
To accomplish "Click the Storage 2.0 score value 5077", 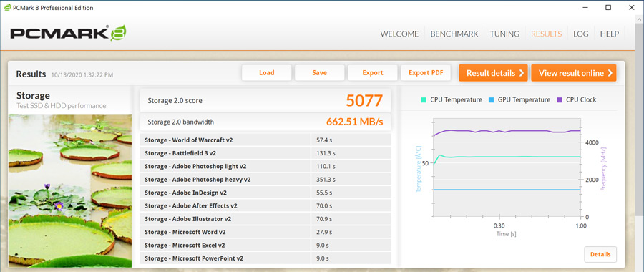I will pyautogui.click(x=364, y=101).
